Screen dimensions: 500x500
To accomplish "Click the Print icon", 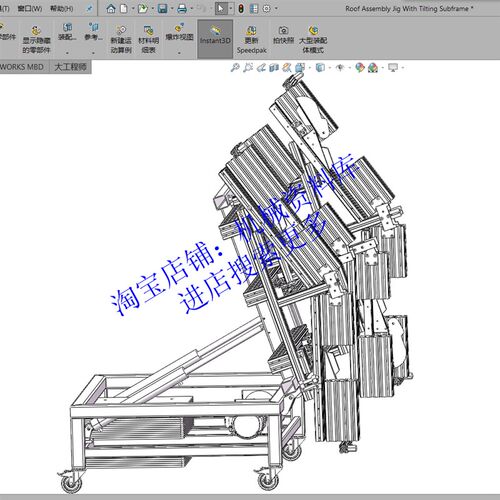I will [x=182, y=8].
